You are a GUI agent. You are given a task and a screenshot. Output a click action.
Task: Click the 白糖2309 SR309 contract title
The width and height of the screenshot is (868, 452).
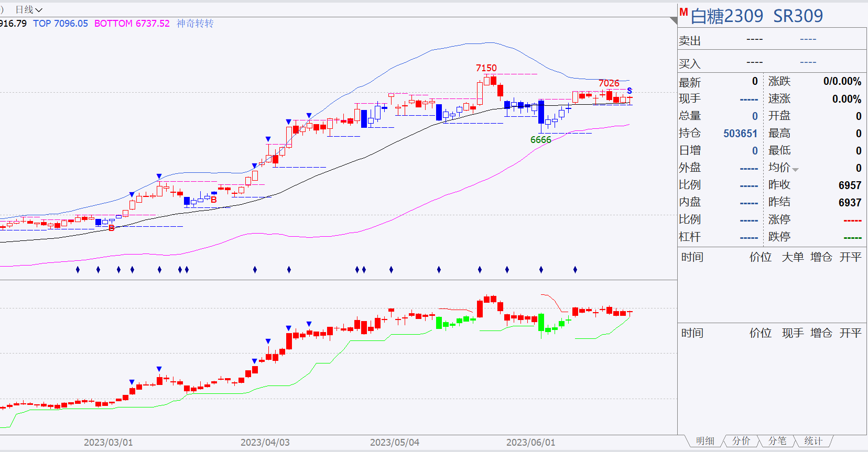[757, 16]
